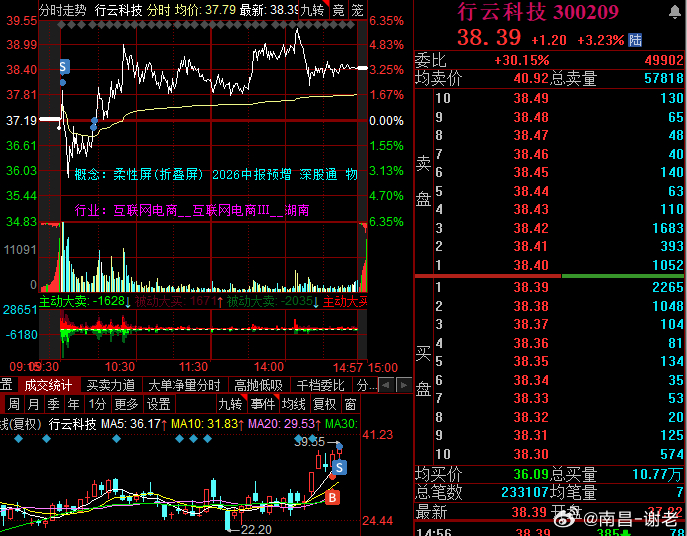Click the 总买量 10.77万 value

click(x=658, y=475)
